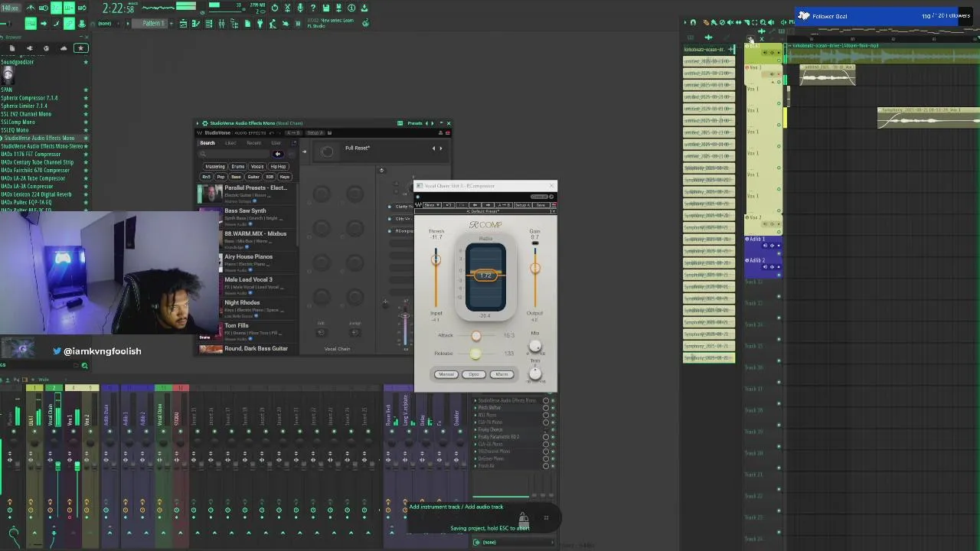Open the piano roll icon in toolbar
This screenshot has width=980, height=551.
point(196,24)
